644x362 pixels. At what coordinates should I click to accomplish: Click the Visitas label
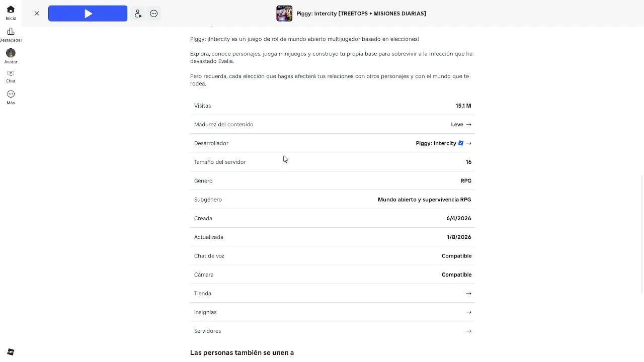202,106
